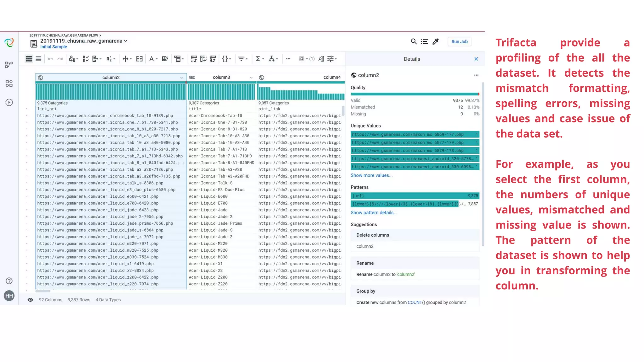The width and height of the screenshot is (644, 362).
Task: Toggle the eye column visibility icon
Action: pyautogui.click(x=30, y=300)
